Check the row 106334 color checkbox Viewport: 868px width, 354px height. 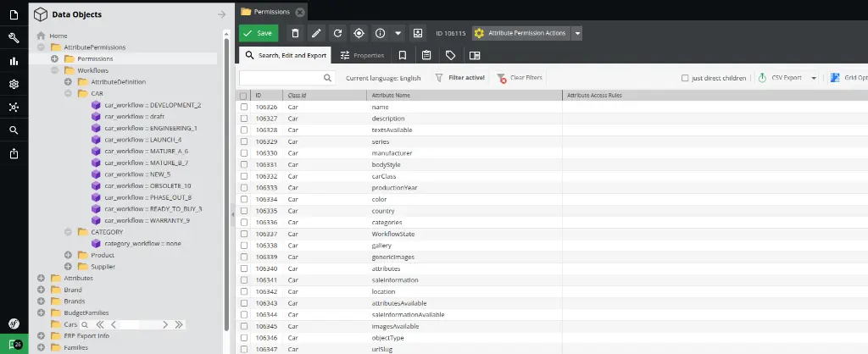coord(243,199)
